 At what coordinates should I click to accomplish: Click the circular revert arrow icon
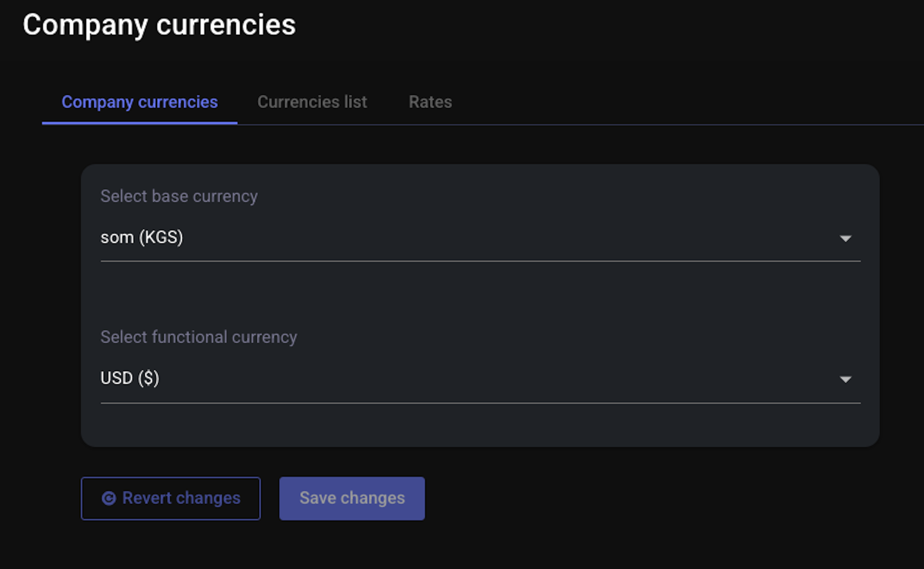(109, 499)
